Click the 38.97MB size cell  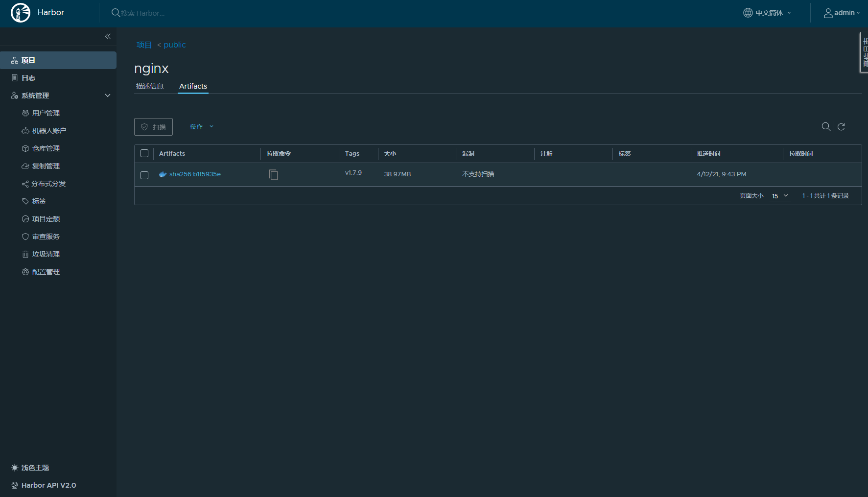click(398, 174)
